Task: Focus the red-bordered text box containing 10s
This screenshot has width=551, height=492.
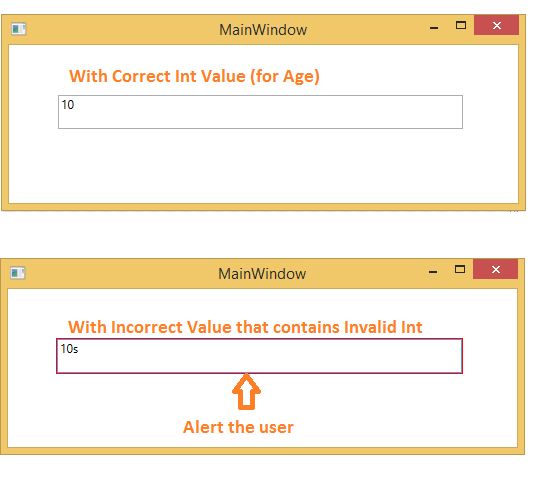Action: 259,356
